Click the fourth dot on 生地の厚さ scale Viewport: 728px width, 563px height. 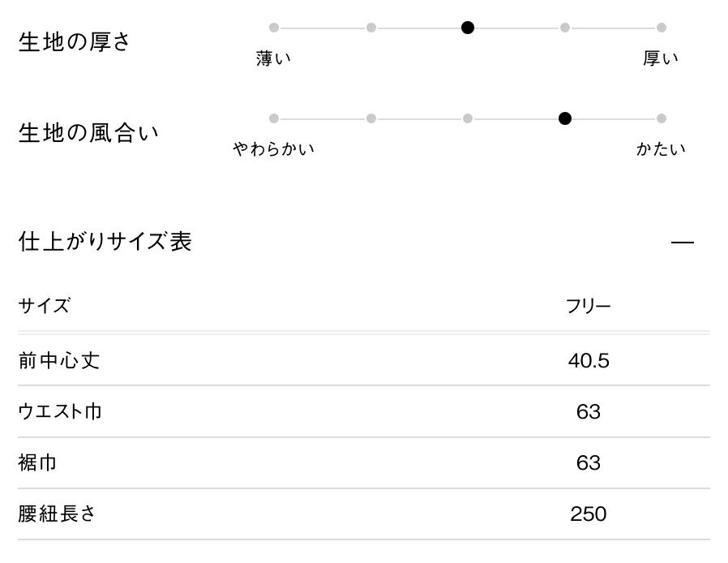pos(565,28)
